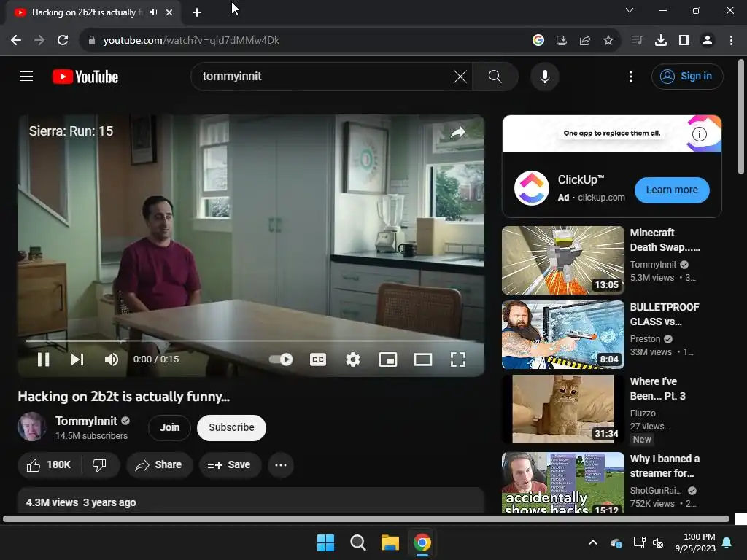
Task: Open File Explorer from the taskbar
Action: (390, 542)
